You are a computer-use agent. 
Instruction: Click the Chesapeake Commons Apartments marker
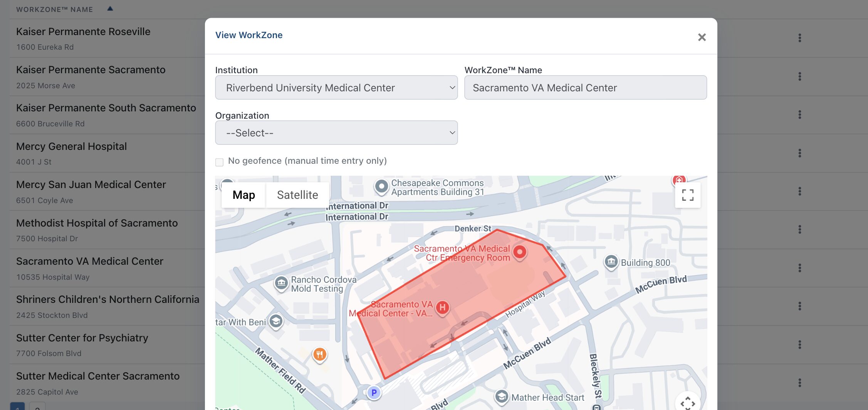[x=381, y=187]
